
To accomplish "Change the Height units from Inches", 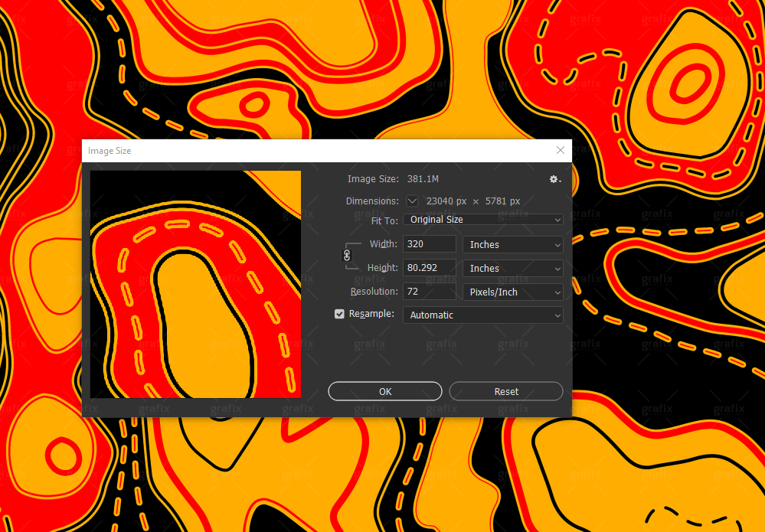I will point(513,268).
